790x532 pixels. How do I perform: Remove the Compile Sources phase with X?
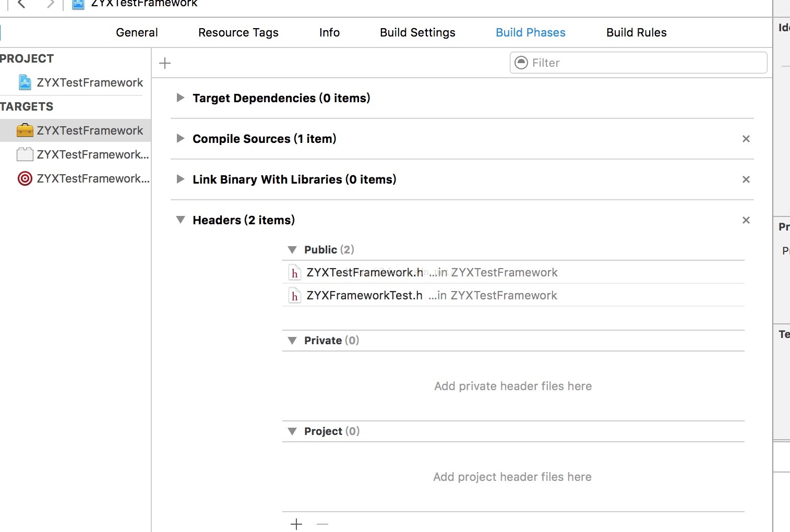[x=746, y=139]
